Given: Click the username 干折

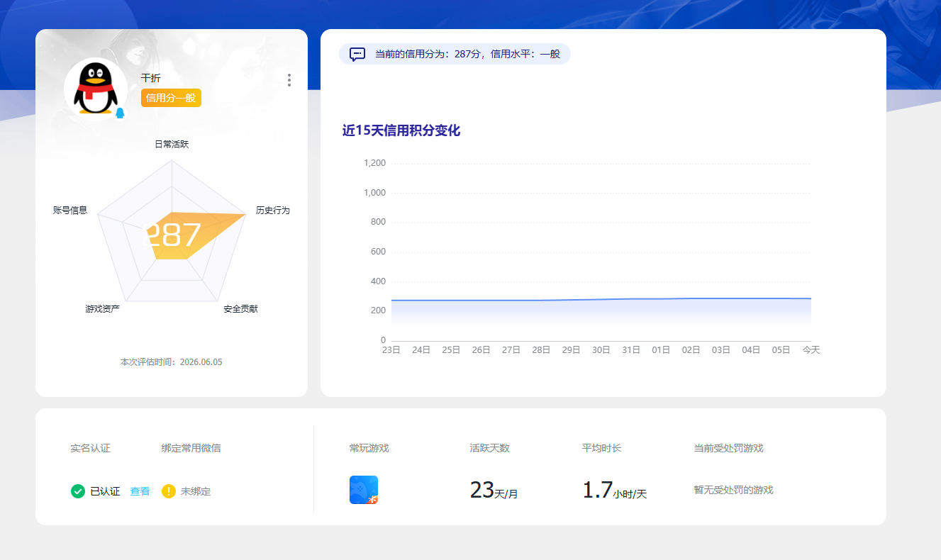Looking at the screenshot, I should point(150,78).
